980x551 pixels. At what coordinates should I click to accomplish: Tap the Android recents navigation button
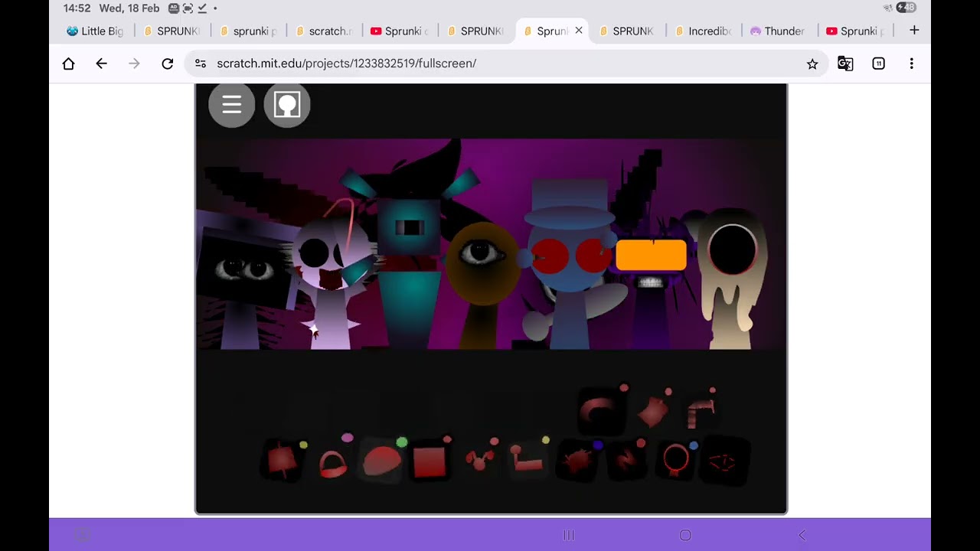click(x=568, y=535)
